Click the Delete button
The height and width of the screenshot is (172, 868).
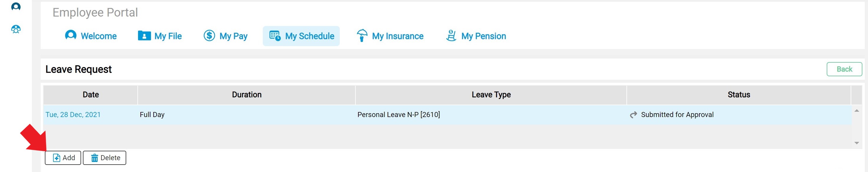tap(104, 158)
